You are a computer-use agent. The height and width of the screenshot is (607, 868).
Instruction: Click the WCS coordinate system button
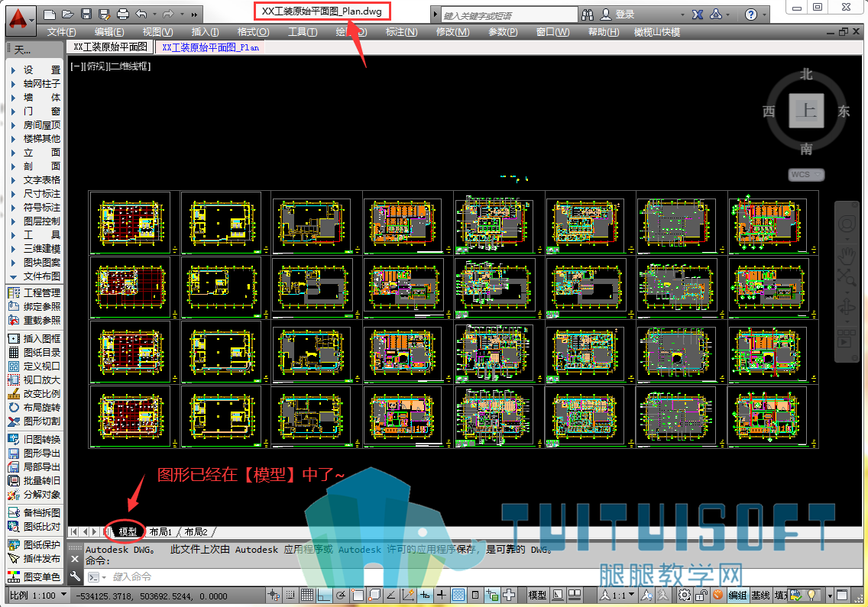[x=806, y=174]
